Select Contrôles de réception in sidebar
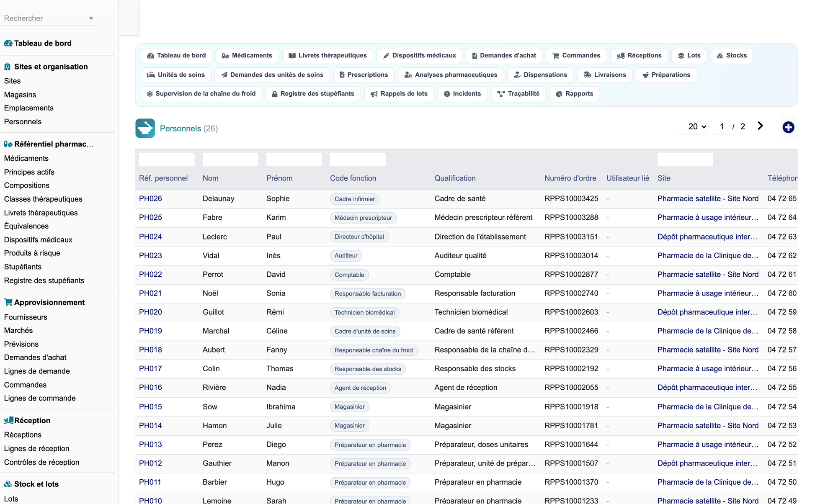The height and width of the screenshot is (504, 815). pos(41,463)
